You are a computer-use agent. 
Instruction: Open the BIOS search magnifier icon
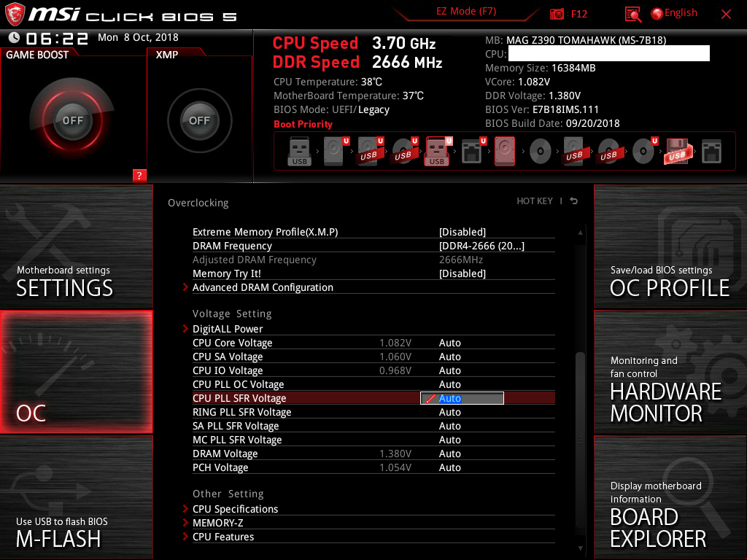coord(632,15)
